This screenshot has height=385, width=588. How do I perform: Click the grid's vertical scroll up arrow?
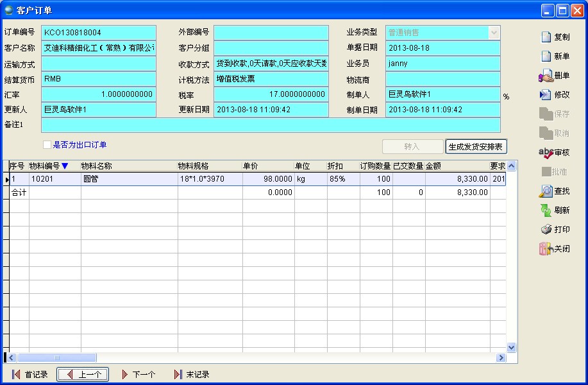[x=512, y=166]
